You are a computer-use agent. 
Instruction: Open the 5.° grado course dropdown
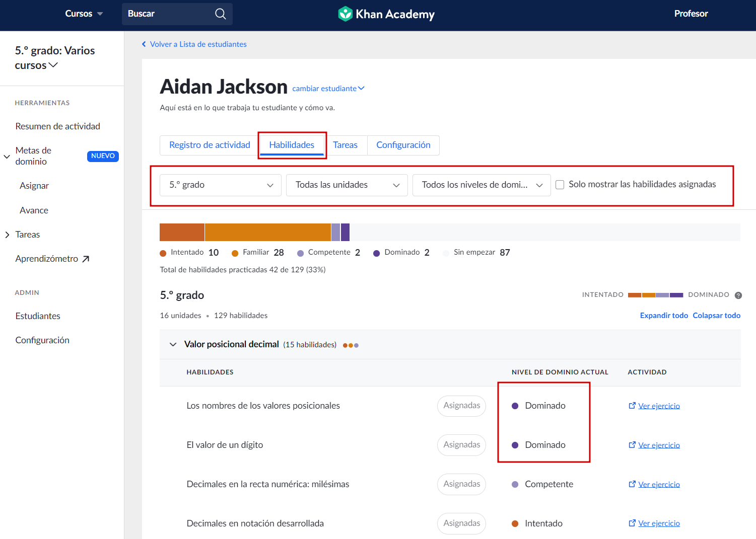click(x=221, y=185)
